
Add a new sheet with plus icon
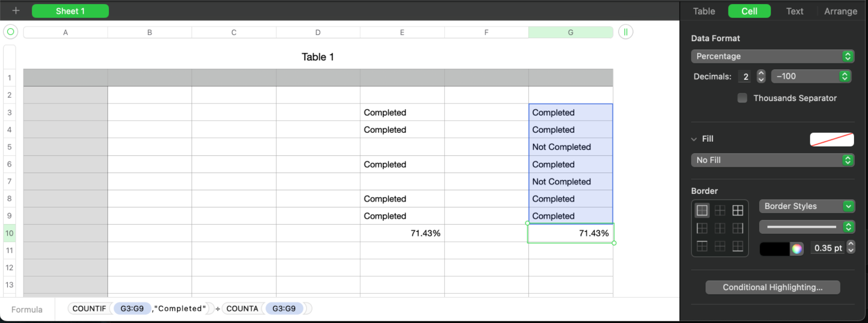16,11
